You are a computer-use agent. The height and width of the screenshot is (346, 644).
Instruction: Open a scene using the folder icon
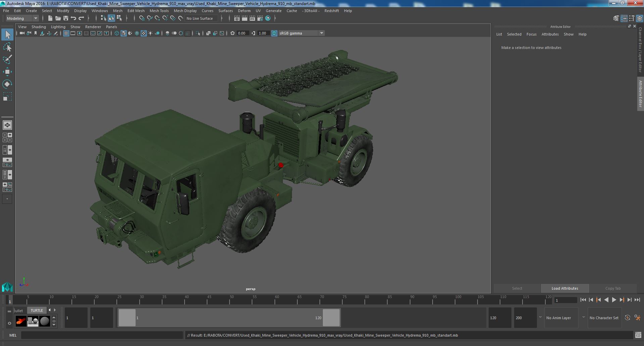pos(58,18)
